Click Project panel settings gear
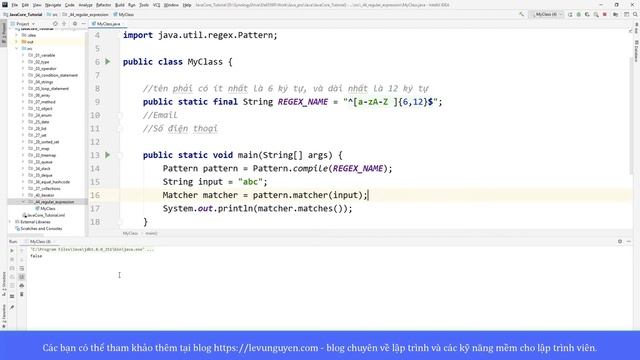Viewport: 640px width, 360px height. coord(75,24)
